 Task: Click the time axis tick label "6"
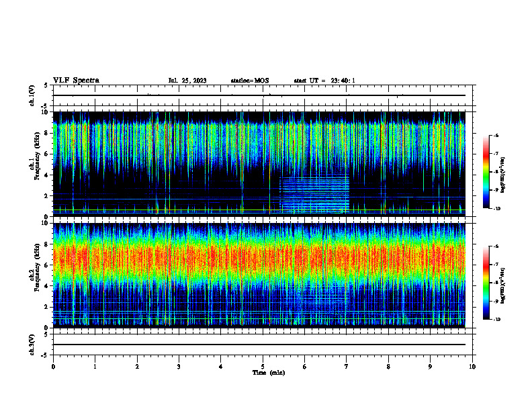coord(305,367)
